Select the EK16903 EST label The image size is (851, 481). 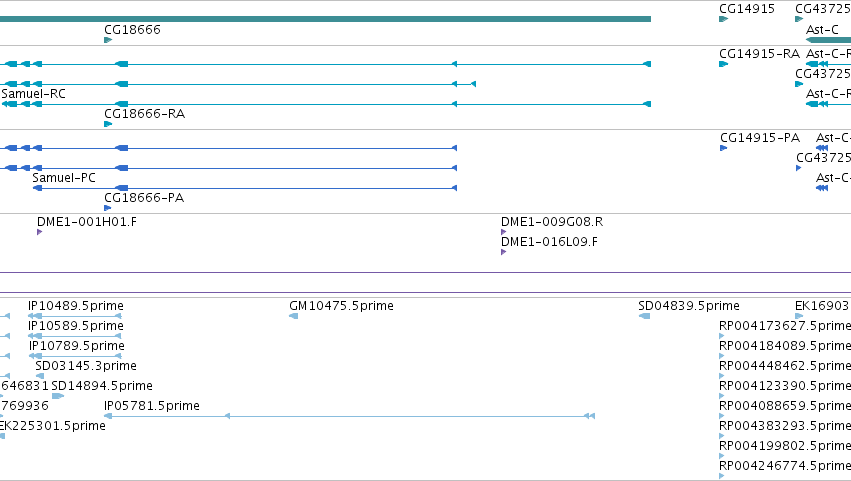pos(822,306)
